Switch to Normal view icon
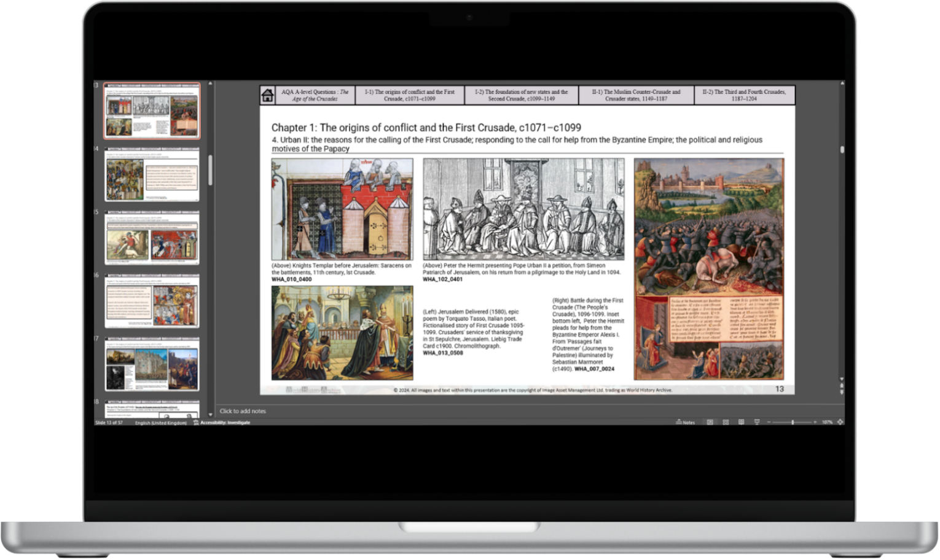This screenshot has height=560, width=940. click(x=710, y=422)
